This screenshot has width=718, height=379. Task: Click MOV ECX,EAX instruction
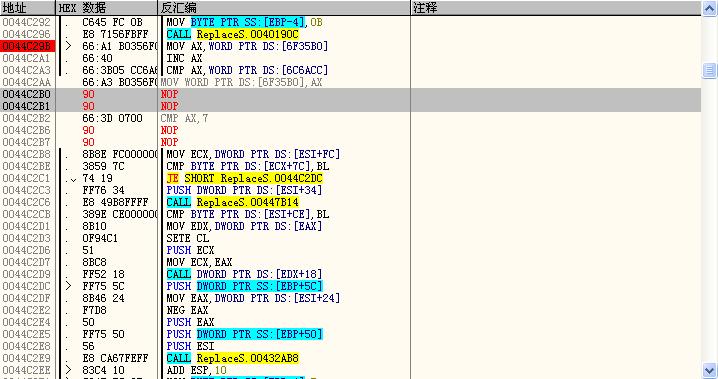click(x=199, y=262)
